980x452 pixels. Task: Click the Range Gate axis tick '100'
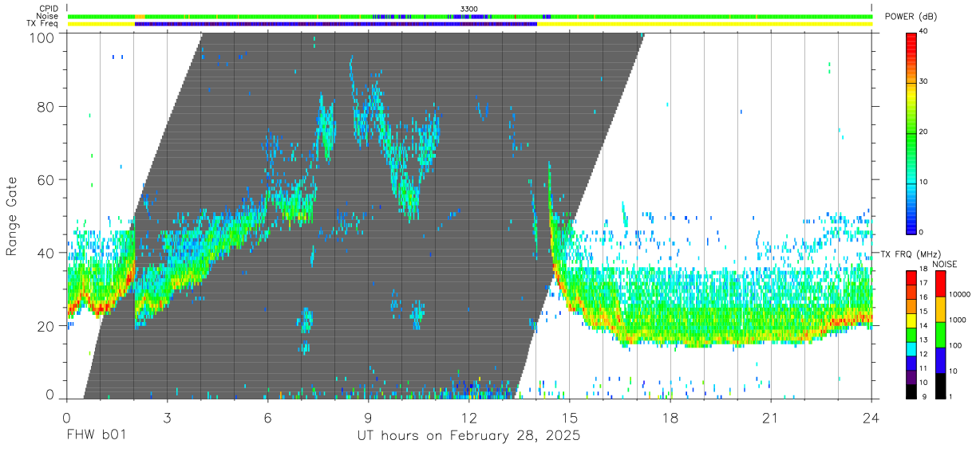pos(43,37)
